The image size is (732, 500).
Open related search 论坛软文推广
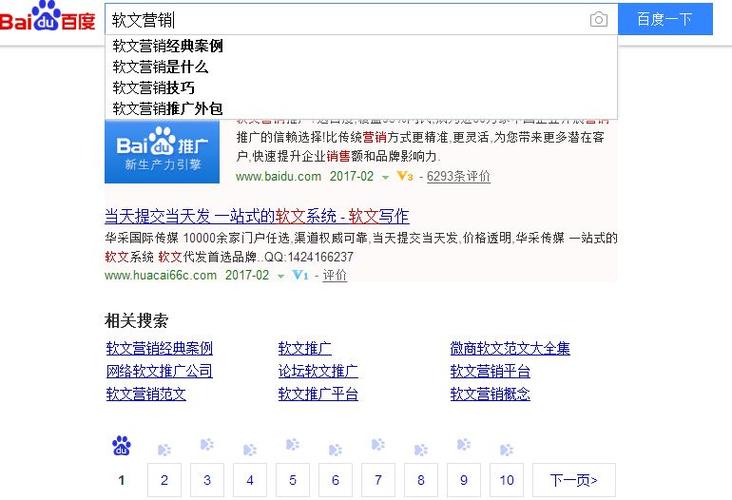point(318,371)
